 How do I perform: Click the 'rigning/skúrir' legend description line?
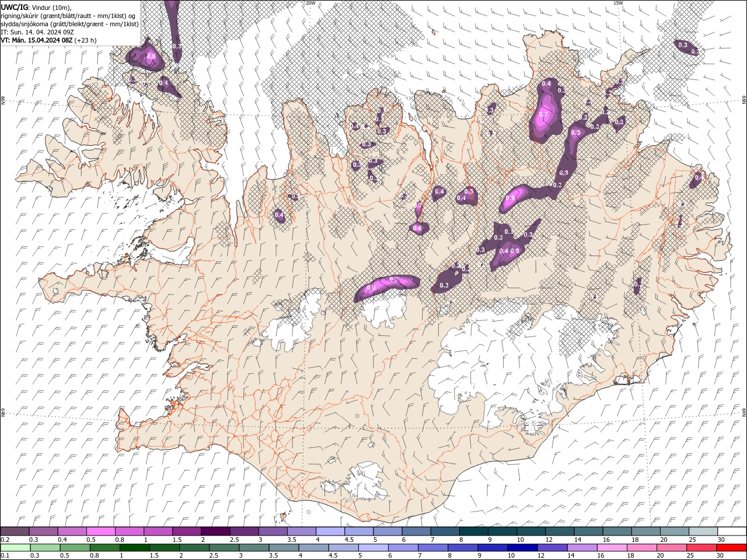68,16
